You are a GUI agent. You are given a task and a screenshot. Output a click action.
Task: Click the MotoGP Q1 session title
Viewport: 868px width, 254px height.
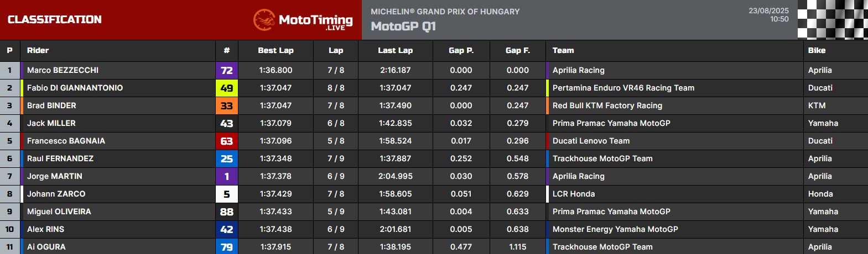(x=403, y=27)
